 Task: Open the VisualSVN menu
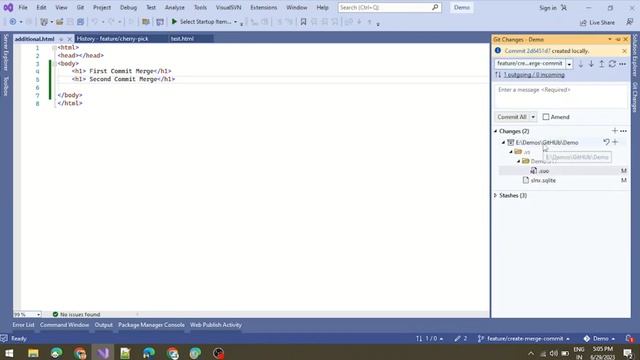[228, 7]
